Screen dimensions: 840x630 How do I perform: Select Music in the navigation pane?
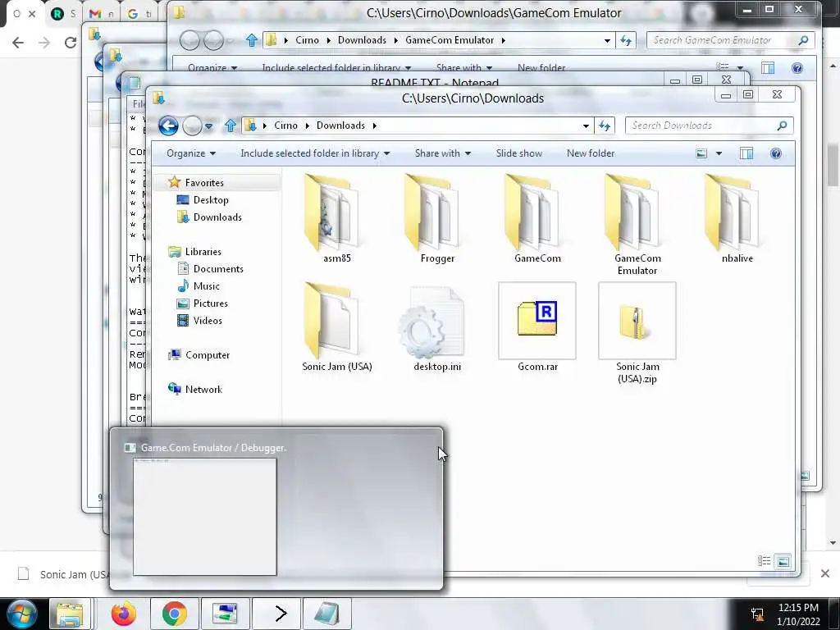(x=206, y=286)
